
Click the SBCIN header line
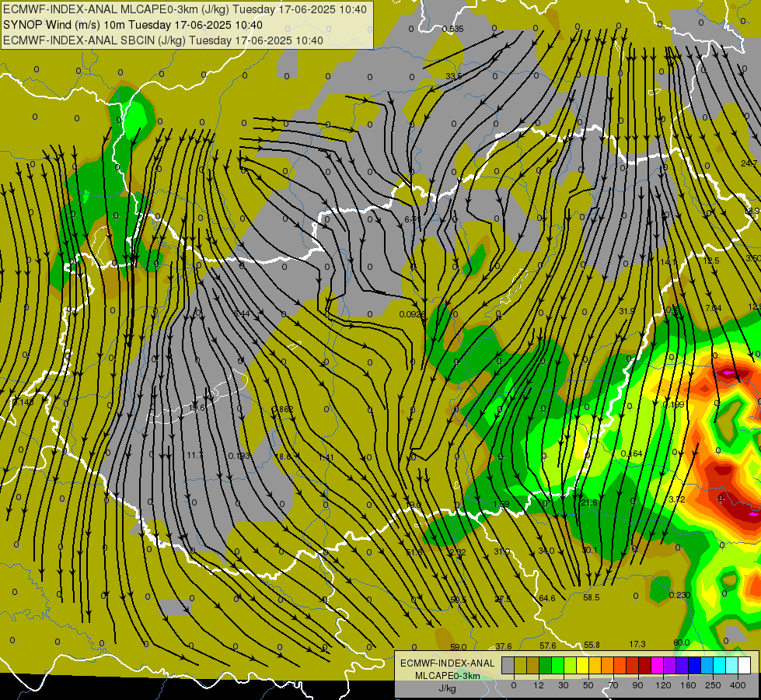tap(163, 40)
